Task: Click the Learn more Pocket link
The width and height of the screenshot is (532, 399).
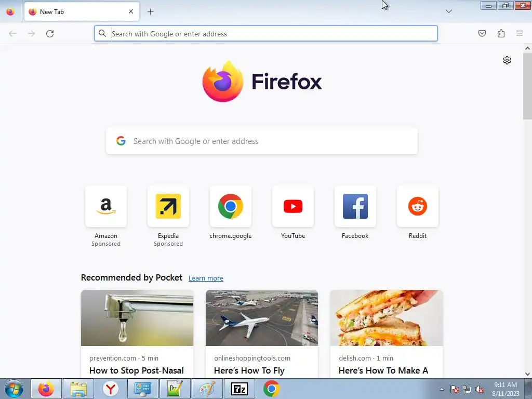Action: pyautogui.click(x=206, y=278)
